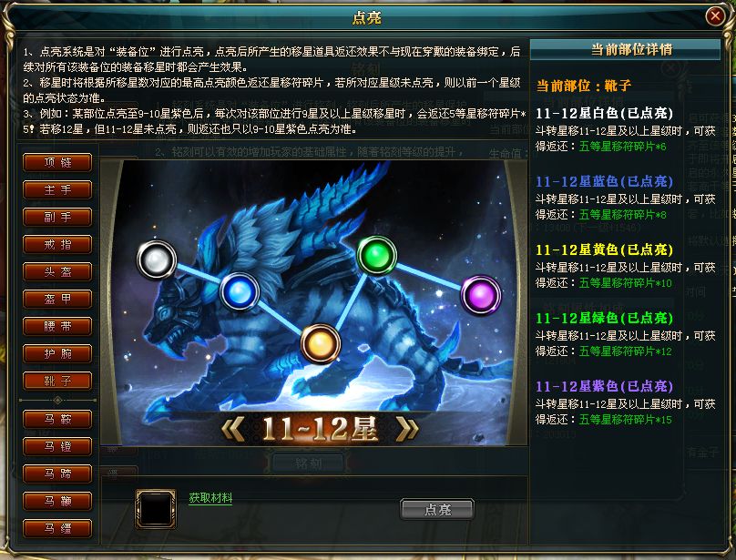Open the 马缰 mount slot
The height and width of the screenshot is (560, 736).
click(x=57, y=528)
